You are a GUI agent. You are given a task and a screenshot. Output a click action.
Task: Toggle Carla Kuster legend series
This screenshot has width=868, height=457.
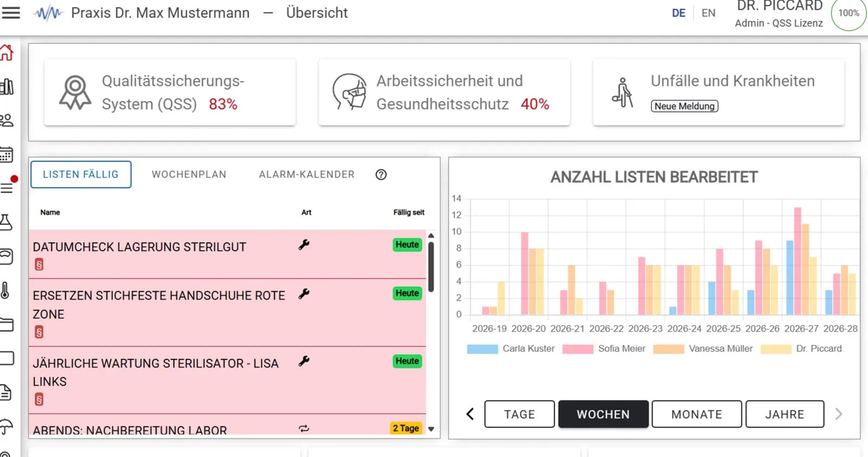[x=510, y=349]
